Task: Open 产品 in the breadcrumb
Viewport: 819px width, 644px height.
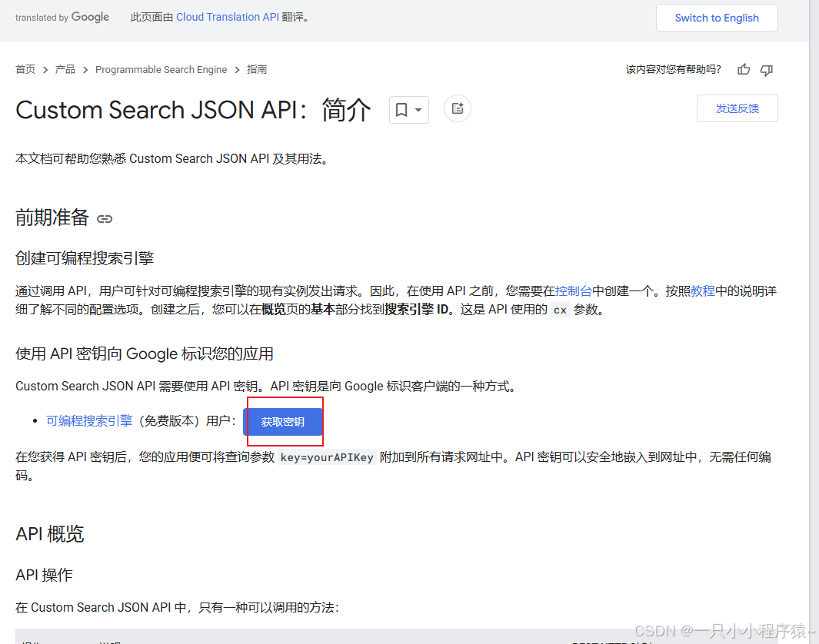Action: pos(65,69)
